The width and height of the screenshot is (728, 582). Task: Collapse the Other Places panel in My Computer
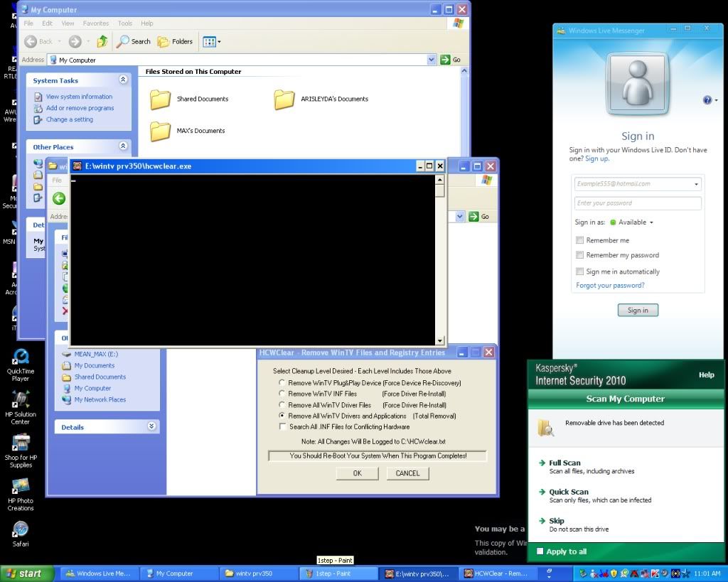123,146
